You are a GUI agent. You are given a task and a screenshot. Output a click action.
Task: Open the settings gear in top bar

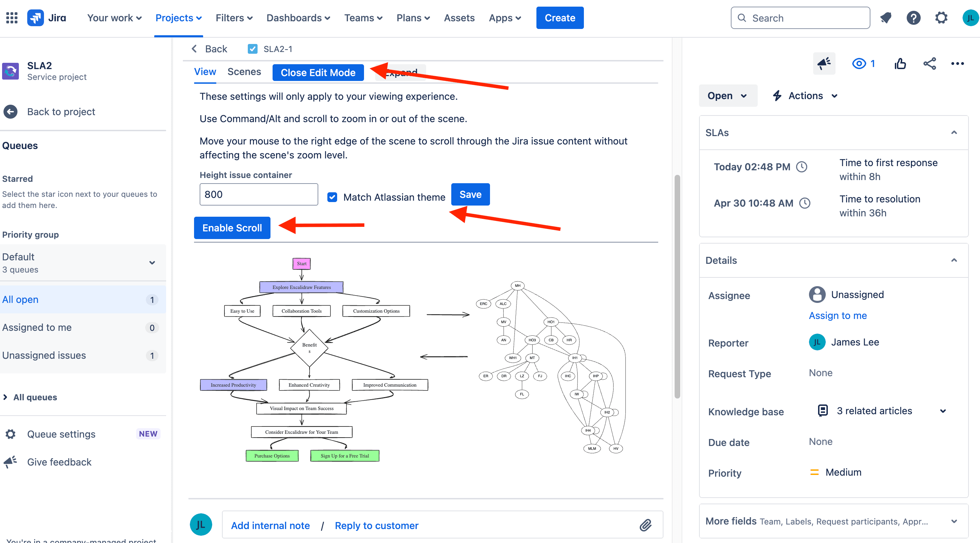click(941, 17)
